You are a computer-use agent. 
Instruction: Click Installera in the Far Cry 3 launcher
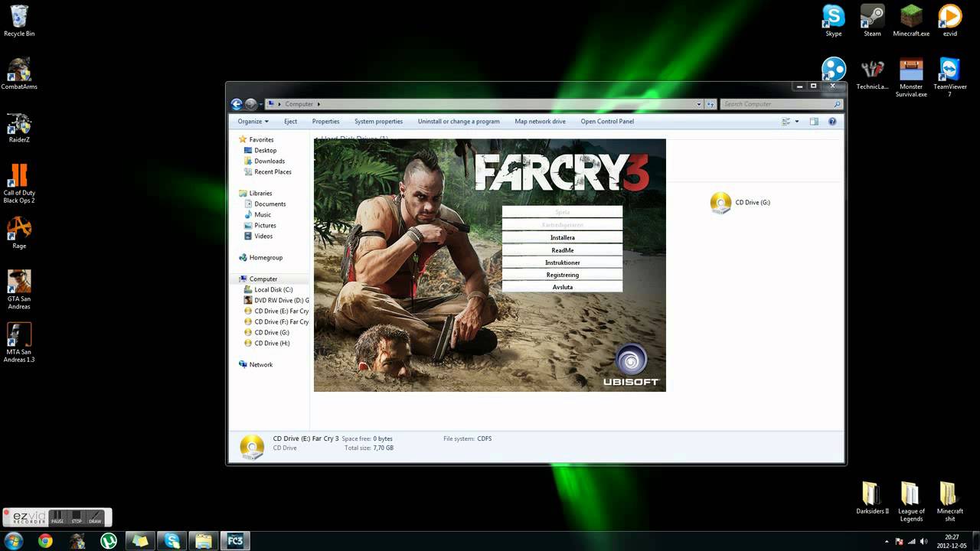(562, 238)
